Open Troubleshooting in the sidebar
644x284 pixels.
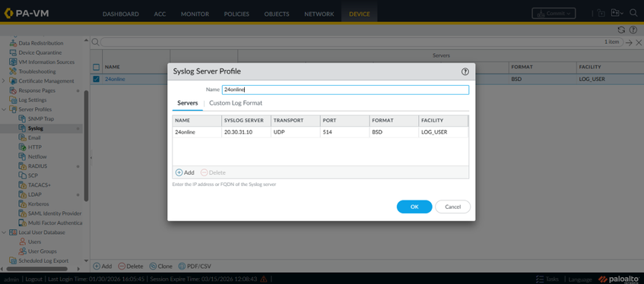click(x=37, y=71)
